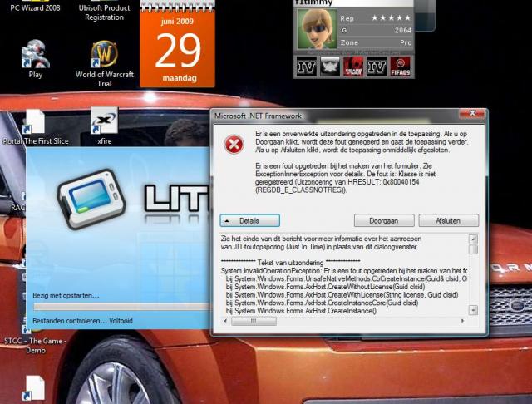The height and width of the screenshot is (404, 532).
Task: Open Ubisoft Product Registration shortcut
Action: tap(104, 9)
